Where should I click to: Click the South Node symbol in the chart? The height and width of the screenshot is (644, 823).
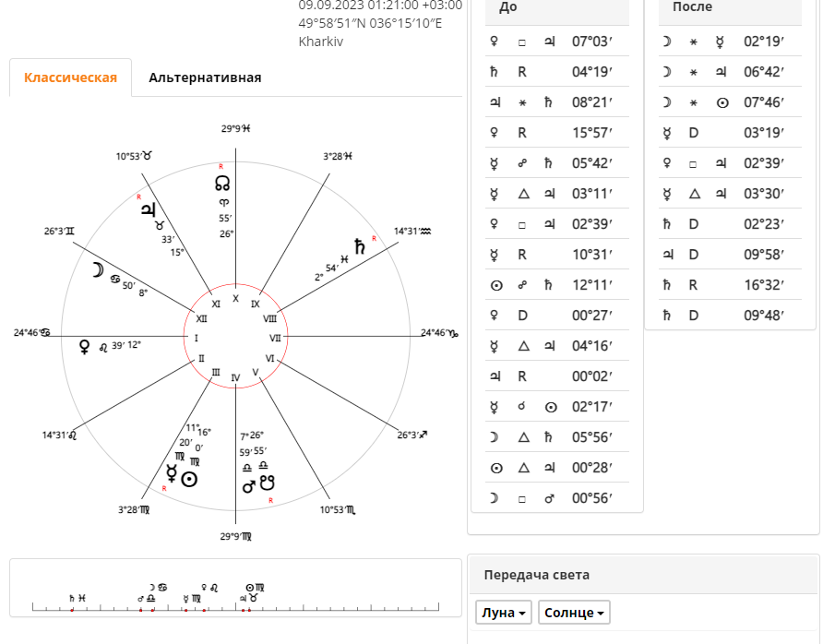pos(268,483)
